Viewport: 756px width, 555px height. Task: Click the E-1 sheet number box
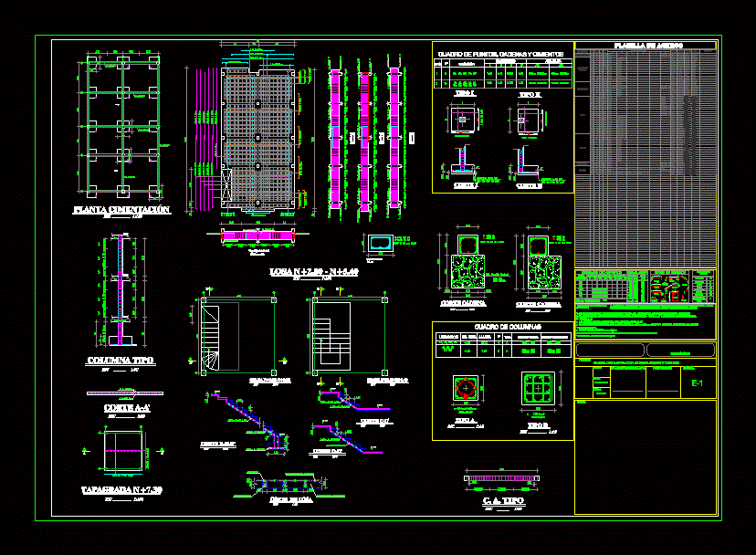click(x=699, y=383)
